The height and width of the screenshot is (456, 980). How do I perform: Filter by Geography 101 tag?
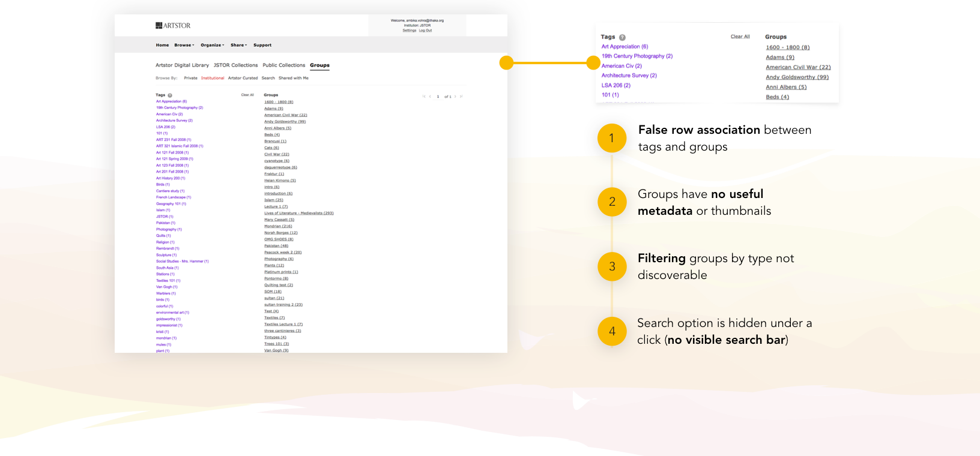[x=171, y=204]
